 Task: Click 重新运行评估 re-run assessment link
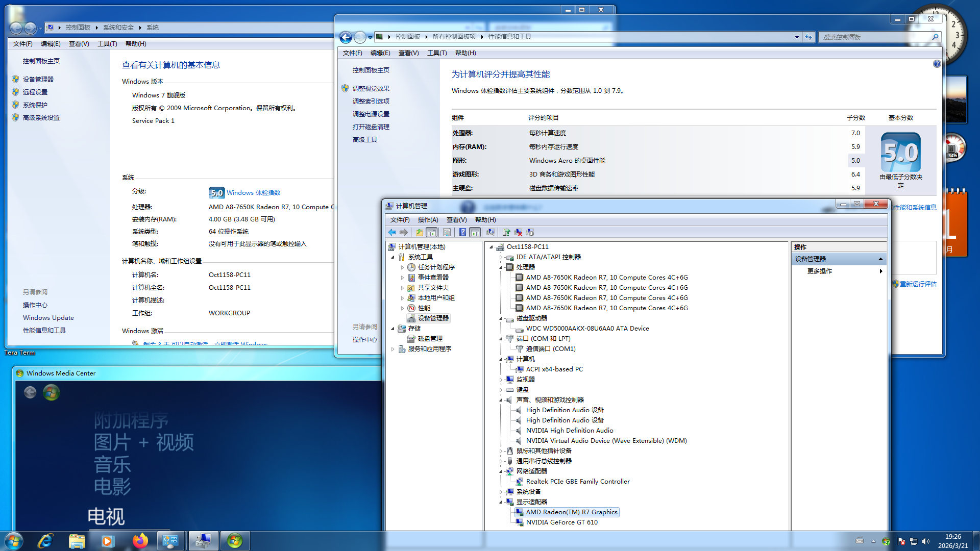(918, 284)
